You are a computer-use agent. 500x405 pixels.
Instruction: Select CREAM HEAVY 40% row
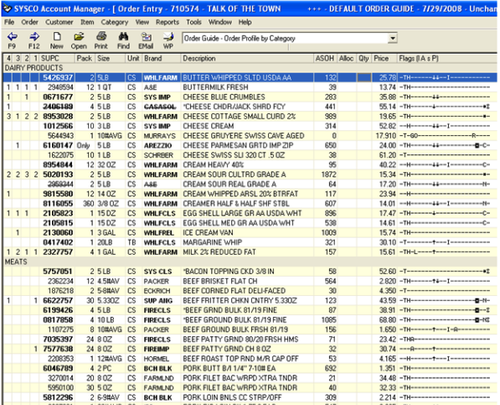[250, 165]
